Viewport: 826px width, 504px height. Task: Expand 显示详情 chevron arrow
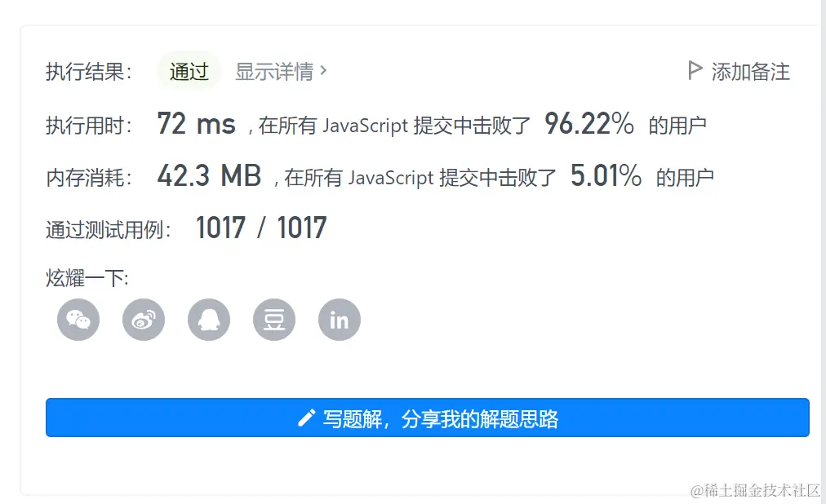point(323,70)
